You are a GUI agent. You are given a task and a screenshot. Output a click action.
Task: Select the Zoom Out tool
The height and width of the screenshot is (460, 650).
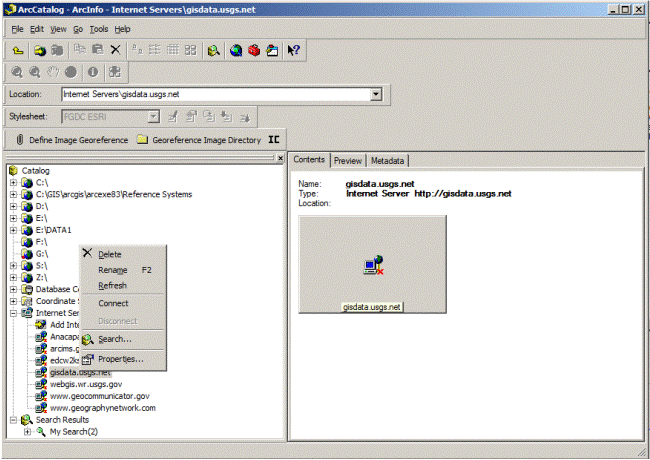35,72
